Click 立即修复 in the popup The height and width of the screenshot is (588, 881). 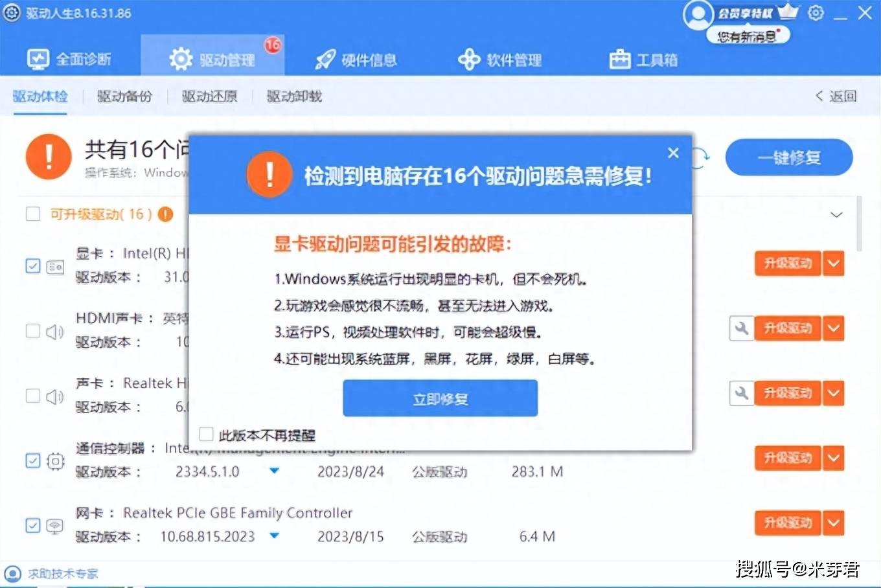tap(440, 398)
